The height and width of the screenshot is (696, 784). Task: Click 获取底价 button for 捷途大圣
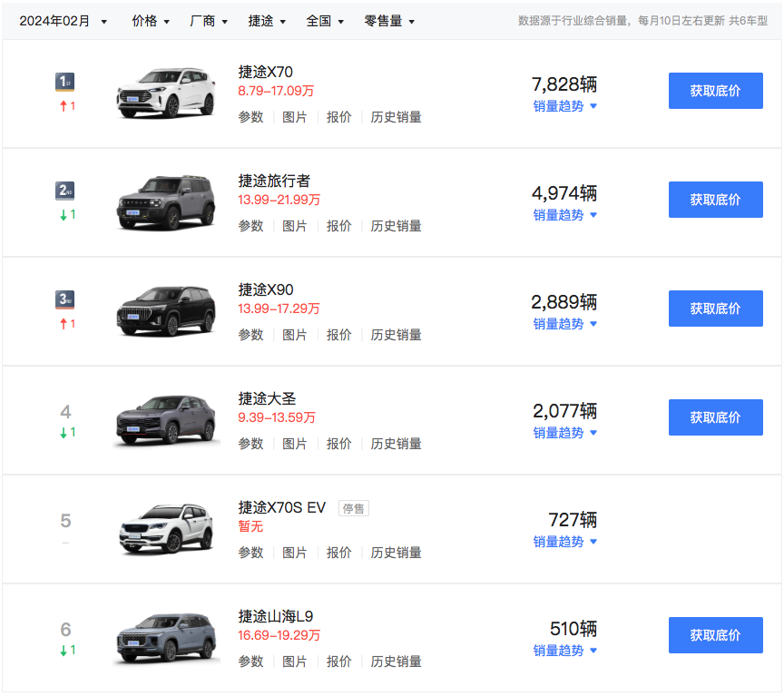point(715,417)
